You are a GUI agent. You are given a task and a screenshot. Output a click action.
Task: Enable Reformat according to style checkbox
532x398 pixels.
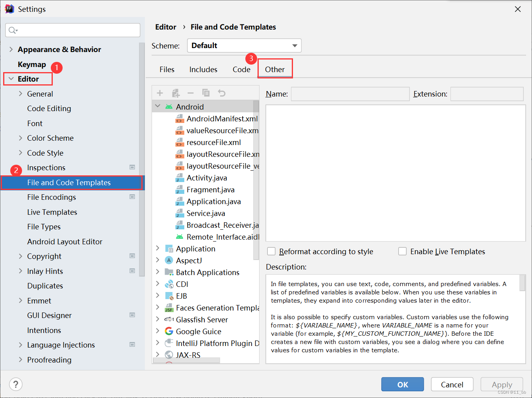pyautogui.click(x=271, y=251)
